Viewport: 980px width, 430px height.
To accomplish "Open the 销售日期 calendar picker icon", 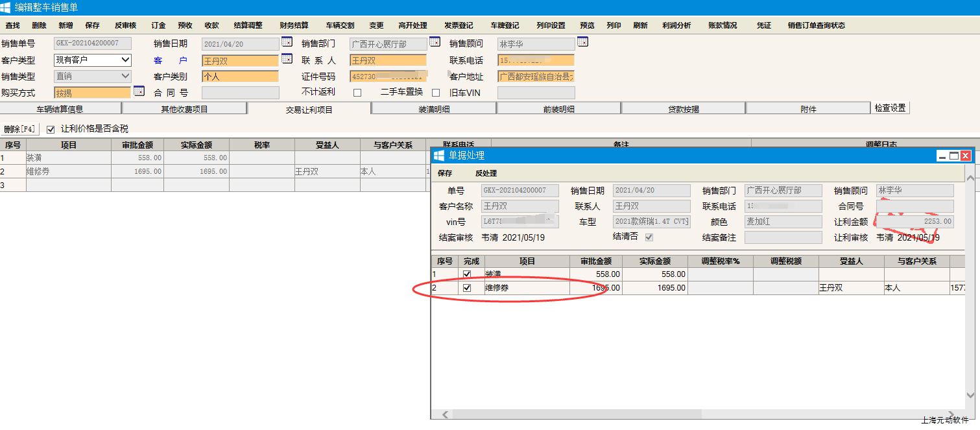I will coord(287,42).
